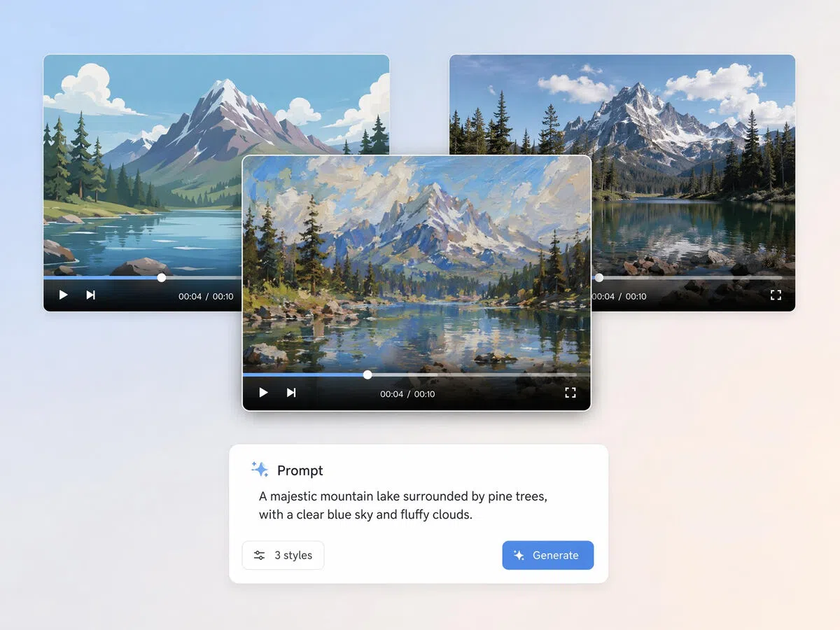Click the 00:04 / 00:10 time in right video
This screenshot has width=840, height=630.
pos(619,296)
